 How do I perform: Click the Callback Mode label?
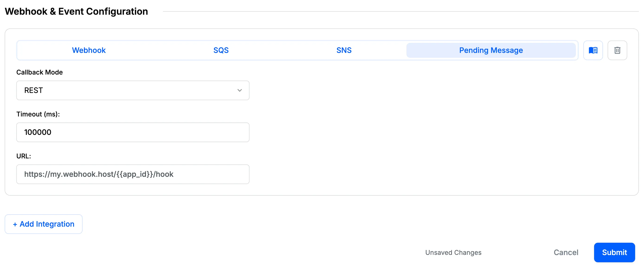pos(39,72)
